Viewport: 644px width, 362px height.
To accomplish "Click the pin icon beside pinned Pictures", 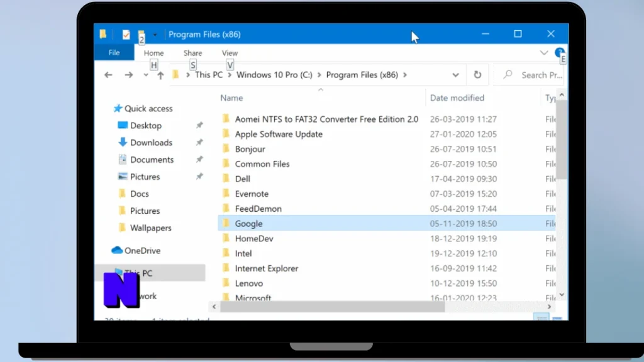I will point(199,177).
